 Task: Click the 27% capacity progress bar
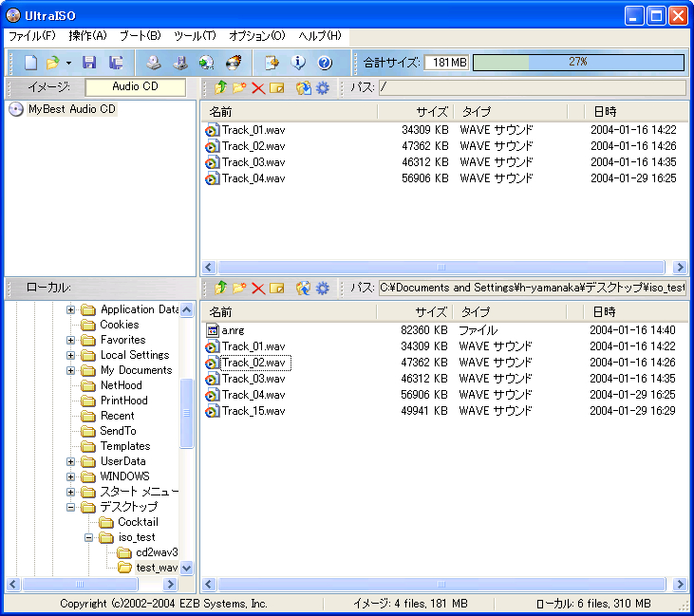click(578, 62)
